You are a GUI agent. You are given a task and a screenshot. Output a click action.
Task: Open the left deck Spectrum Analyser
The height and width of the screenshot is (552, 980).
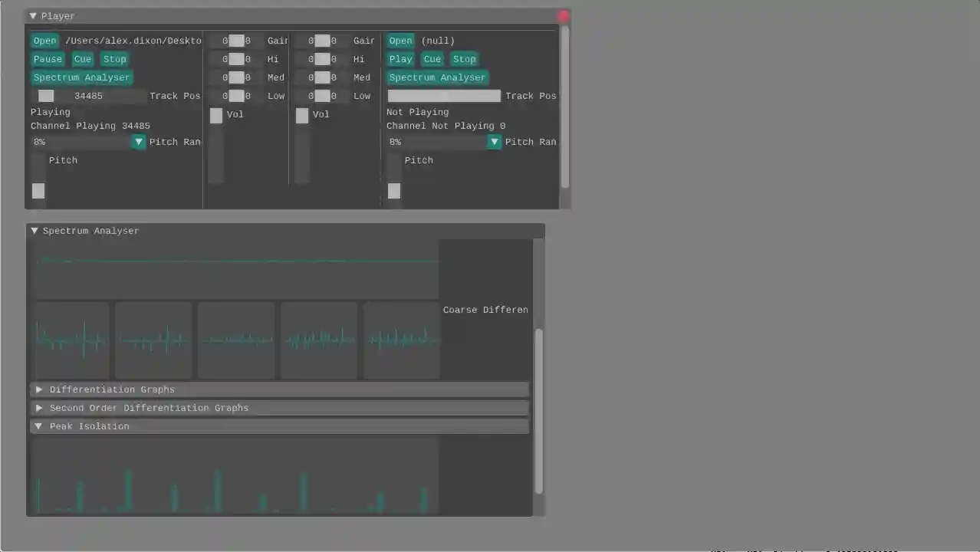coord(81,77)
